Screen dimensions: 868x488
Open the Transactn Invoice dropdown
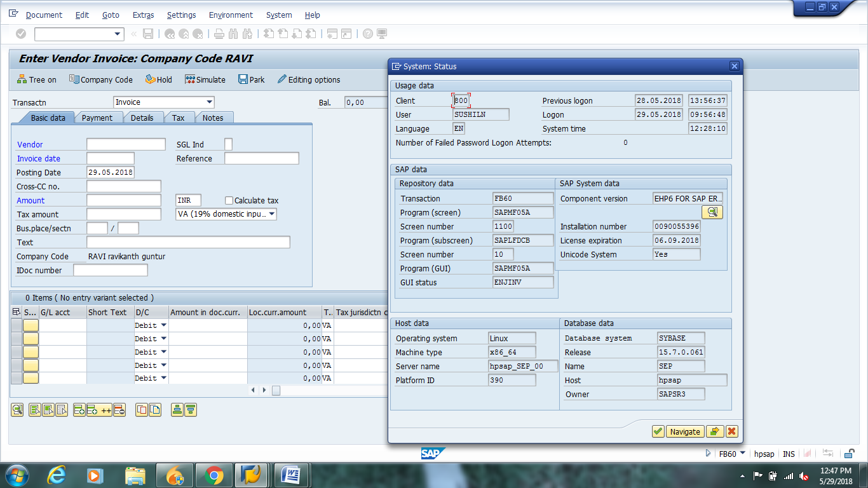pos(210,102)
